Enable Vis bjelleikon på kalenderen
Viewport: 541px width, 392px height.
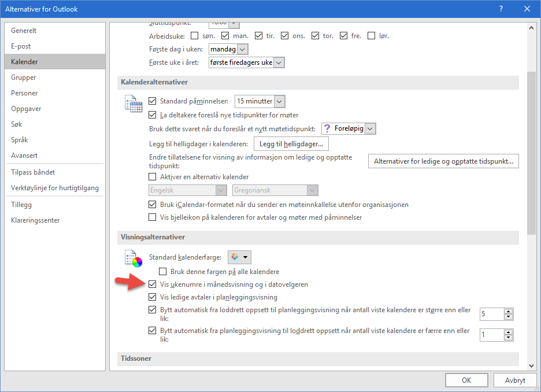coord(152,217)
